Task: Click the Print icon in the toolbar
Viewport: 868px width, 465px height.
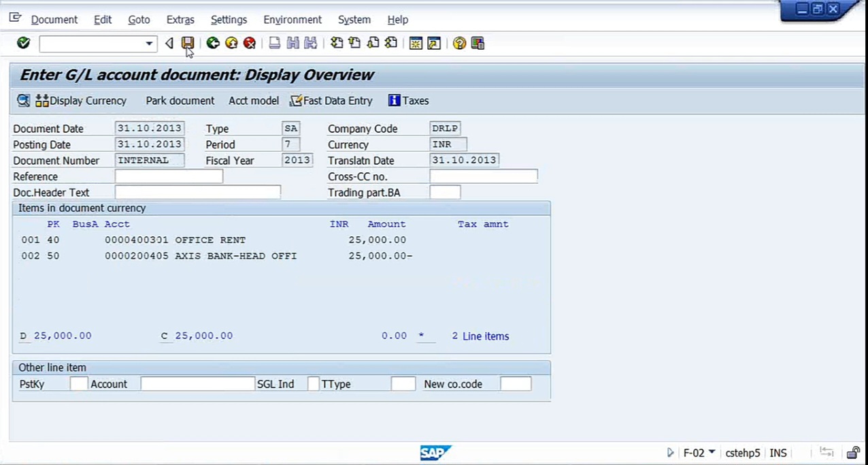Action: 274,44
